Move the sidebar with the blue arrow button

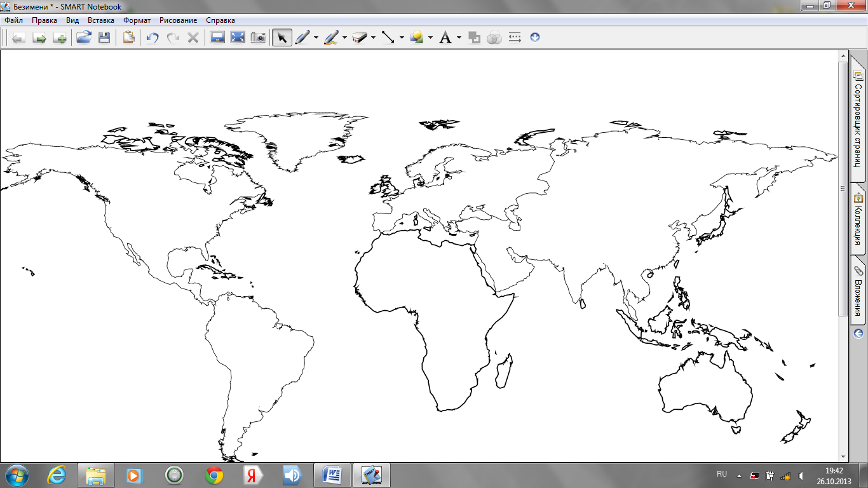858,334
